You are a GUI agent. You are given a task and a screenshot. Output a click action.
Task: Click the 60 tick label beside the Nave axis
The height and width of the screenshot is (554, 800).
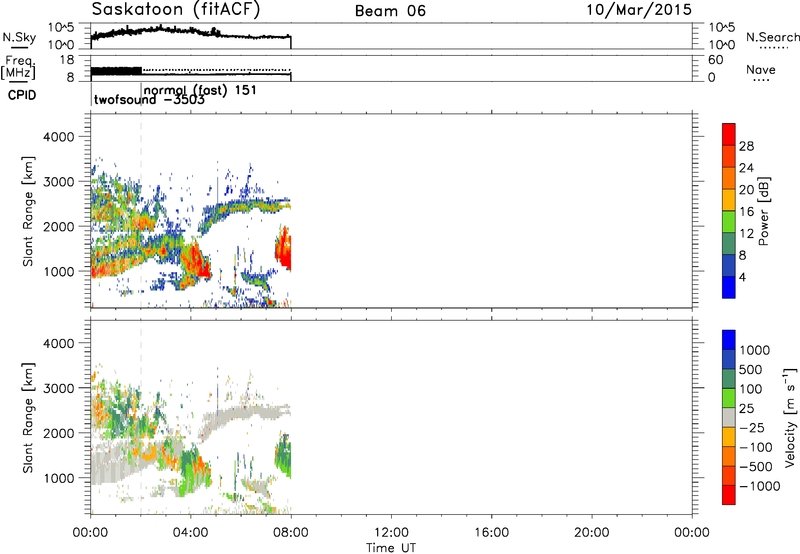pyautogui.click(x=715, y=60)
